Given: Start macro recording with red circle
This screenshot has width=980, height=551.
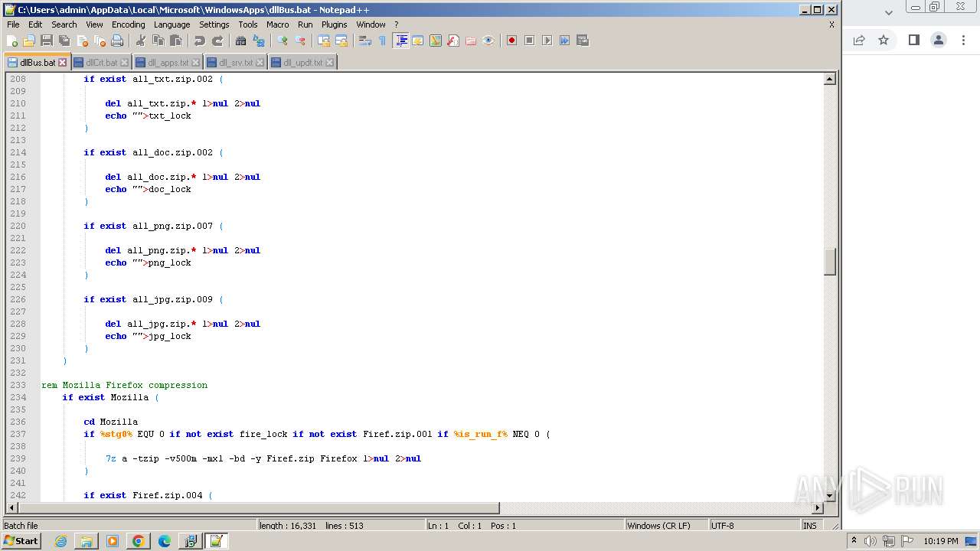Looking at the screenshot, I should pyautogui.click(x=511, y=41).
